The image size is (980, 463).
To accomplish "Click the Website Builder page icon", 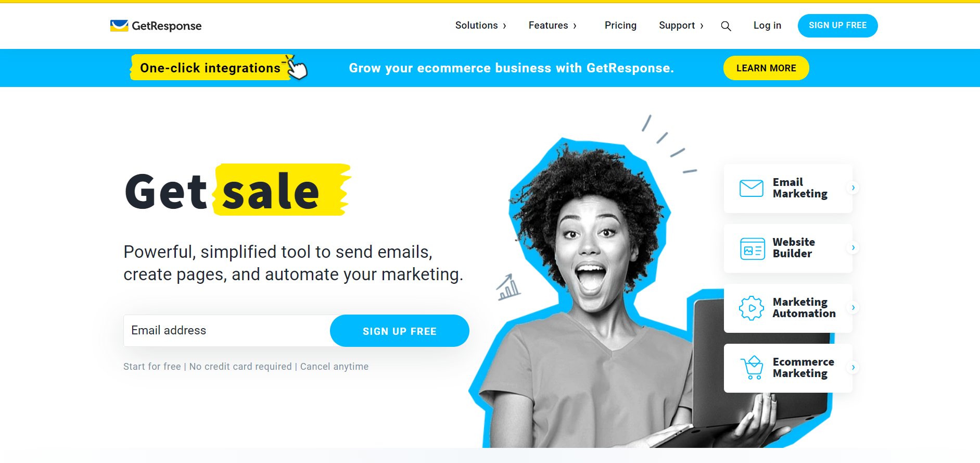I will pos(753,248).
